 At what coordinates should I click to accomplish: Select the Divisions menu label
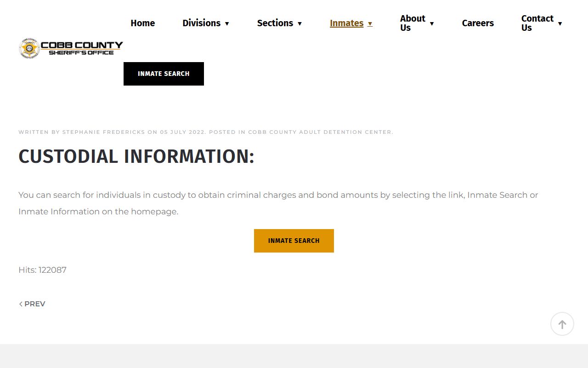click(201, 23)
